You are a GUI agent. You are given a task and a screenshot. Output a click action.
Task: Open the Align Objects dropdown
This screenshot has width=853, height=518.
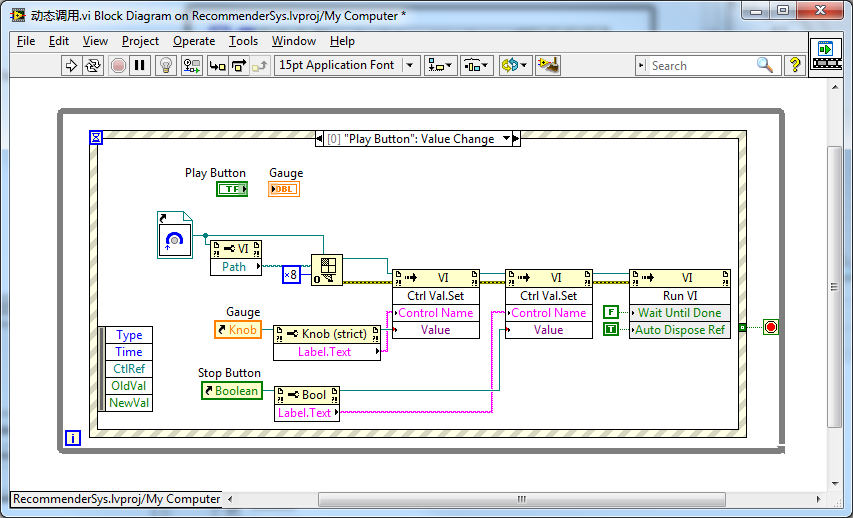point(439,65)
